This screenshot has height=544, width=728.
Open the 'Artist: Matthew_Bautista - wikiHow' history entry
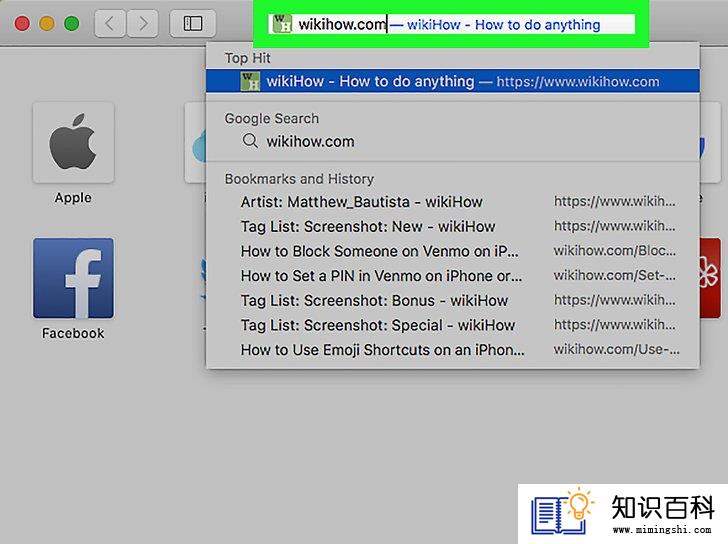[x=453, y=202]
